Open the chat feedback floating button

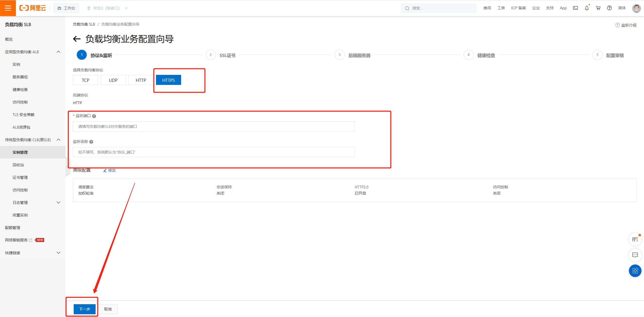(635, 255)
